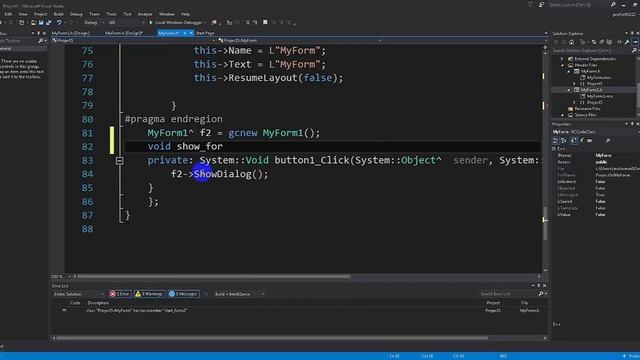Click the notifications flag icon in title bar
The width and height of the screenshot is (640, 360).
[531, 5]
